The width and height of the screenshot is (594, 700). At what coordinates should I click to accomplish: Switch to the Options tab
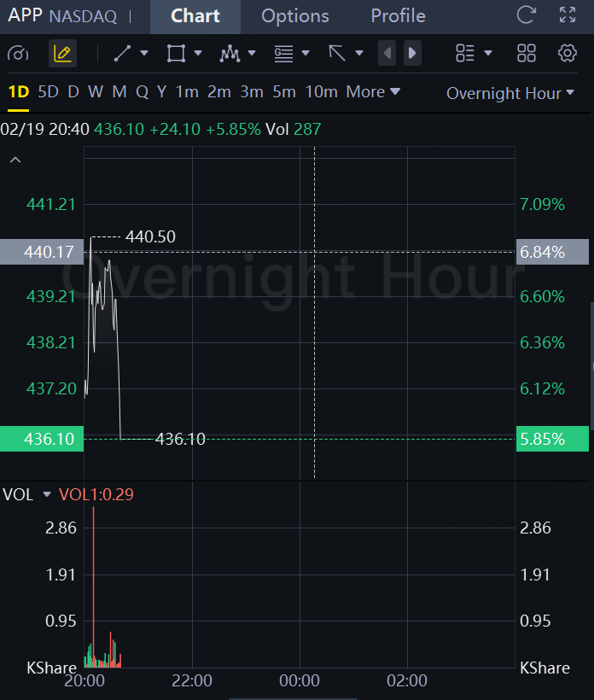click(294, 16)
